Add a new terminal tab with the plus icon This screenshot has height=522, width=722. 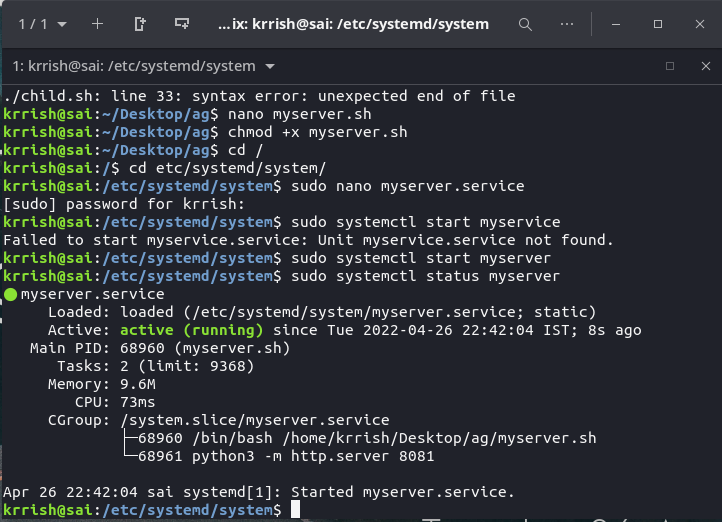pos(97,24)
